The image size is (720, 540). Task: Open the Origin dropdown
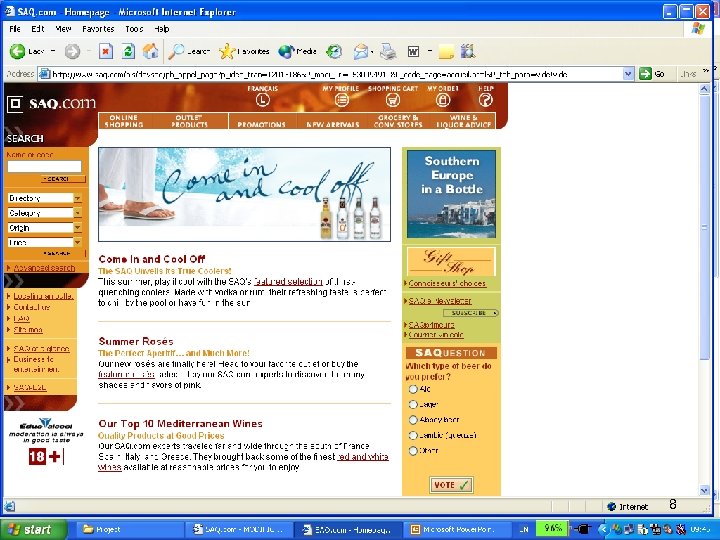45,227
